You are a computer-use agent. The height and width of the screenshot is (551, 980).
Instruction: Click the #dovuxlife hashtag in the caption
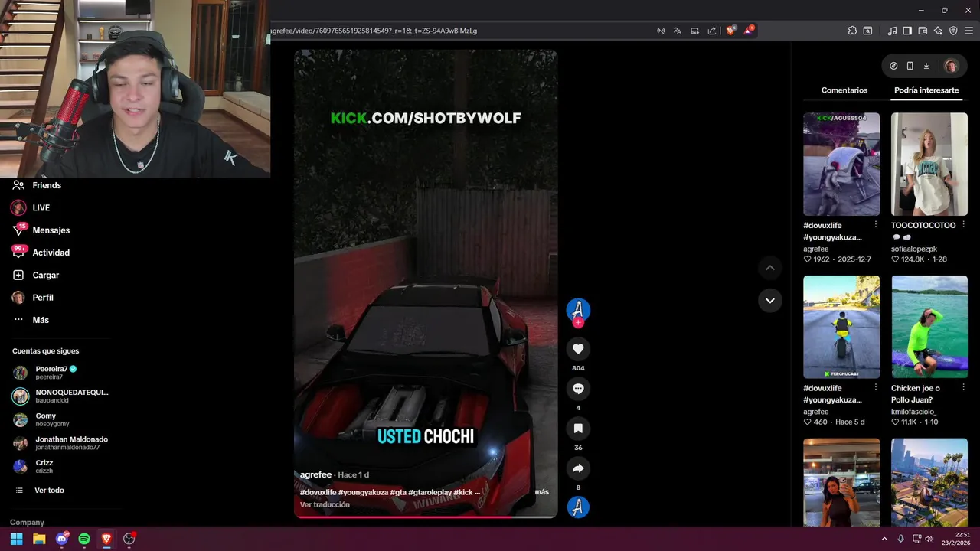pos(318,492)
